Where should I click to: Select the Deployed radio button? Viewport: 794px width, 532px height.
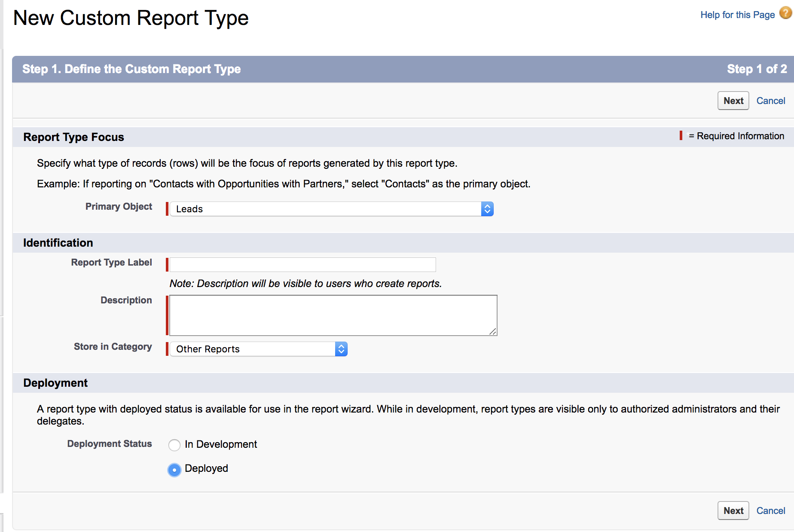point(174,470)
